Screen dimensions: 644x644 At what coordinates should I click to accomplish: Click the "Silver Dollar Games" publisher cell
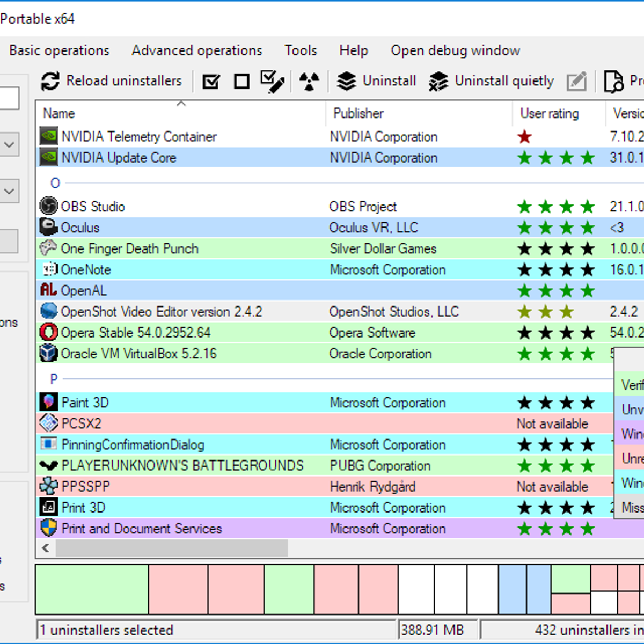[383, 248]
